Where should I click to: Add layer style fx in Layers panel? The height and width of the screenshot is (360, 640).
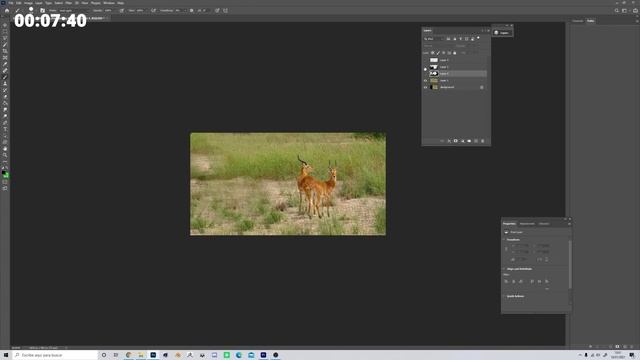449,141
